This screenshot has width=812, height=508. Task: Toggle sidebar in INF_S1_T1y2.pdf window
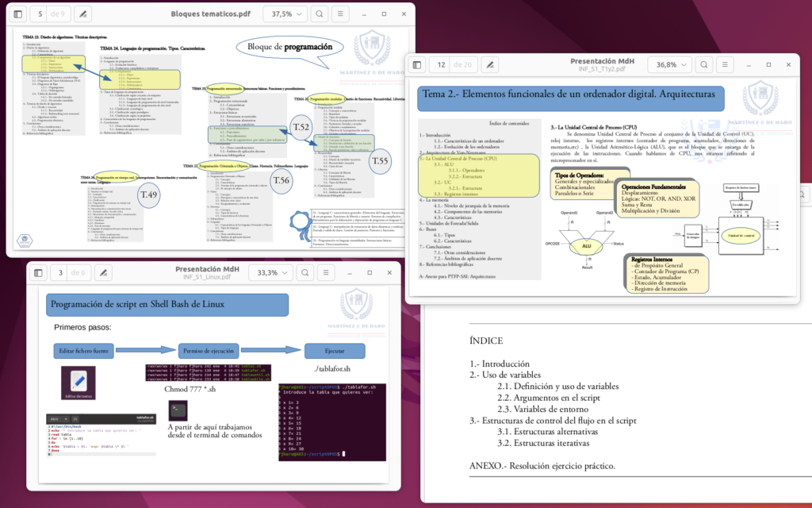(417, 65)
